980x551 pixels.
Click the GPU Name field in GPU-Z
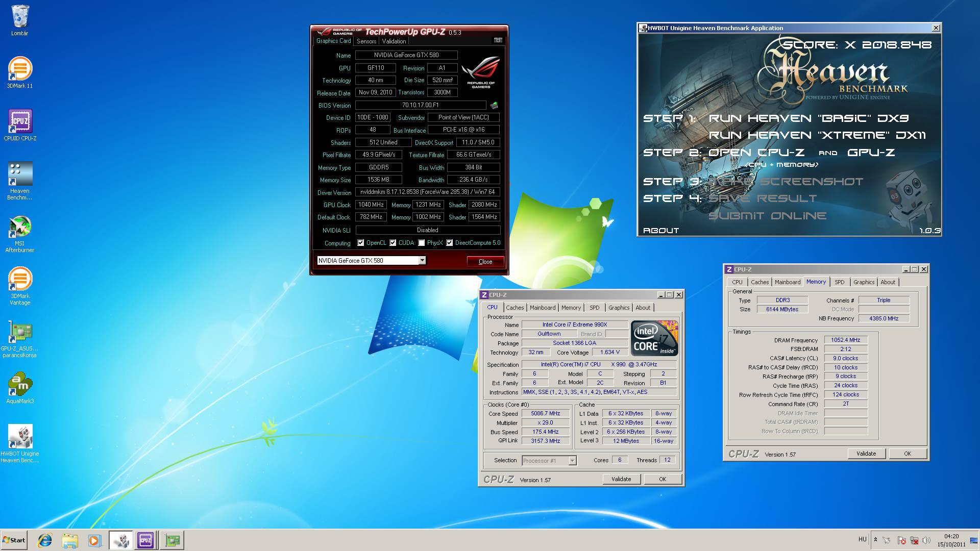(406, 55)
